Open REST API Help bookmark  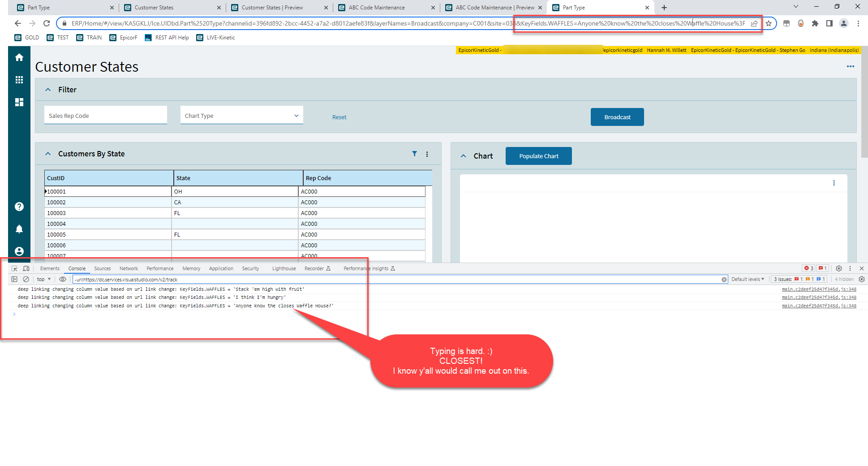167,38
